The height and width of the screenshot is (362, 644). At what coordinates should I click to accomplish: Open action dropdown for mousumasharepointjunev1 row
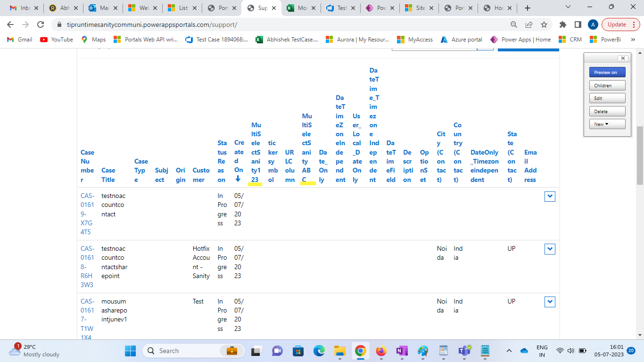[550, 302]
